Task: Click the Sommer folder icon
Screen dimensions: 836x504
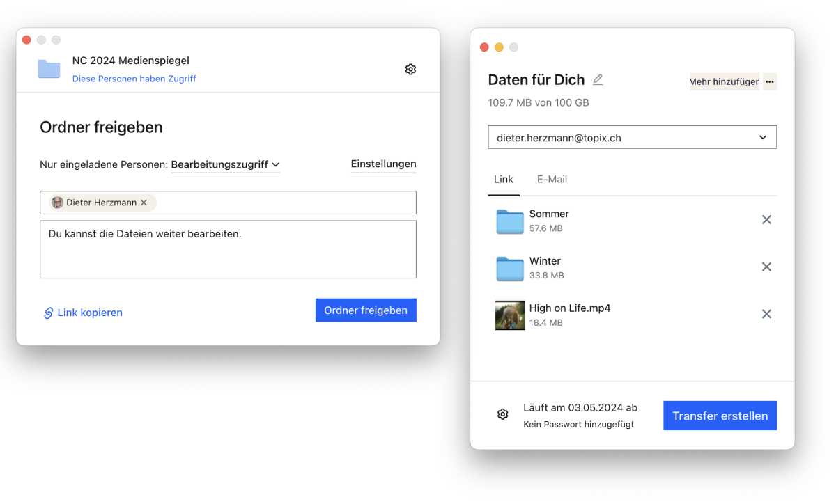Action: (x=510, y=221)
